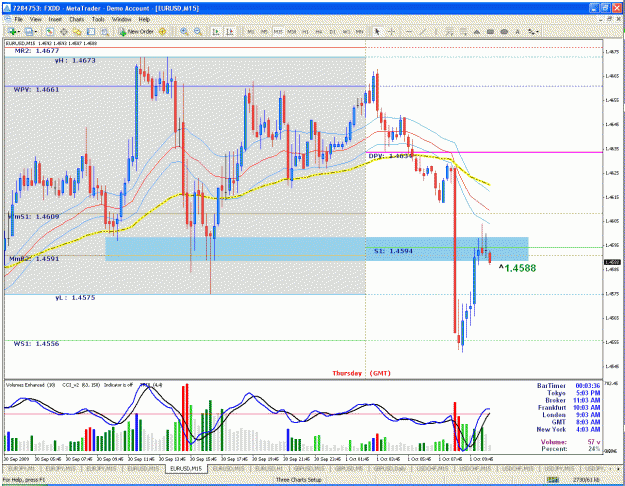Switch to the GBPUSD,Daily chart tab

tap(392, 468)
